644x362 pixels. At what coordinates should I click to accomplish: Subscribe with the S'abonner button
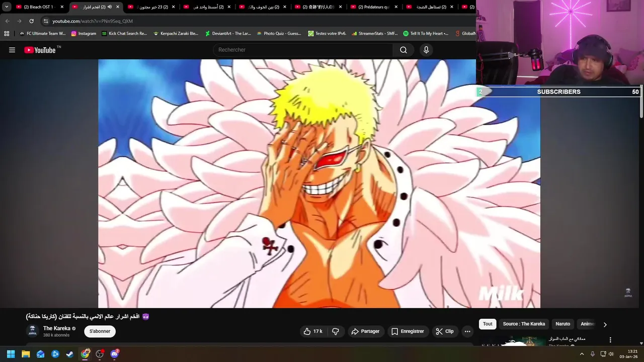[100, 331]
